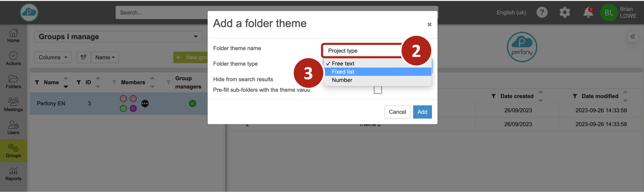Click the folder theme name field
Image resolution: width=644 pixels, height=192 pixels.
pos(362,51)
